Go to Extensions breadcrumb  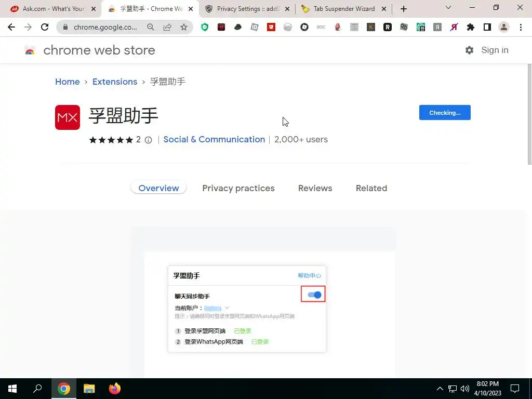pyautogui.click(x=115, y=82)
